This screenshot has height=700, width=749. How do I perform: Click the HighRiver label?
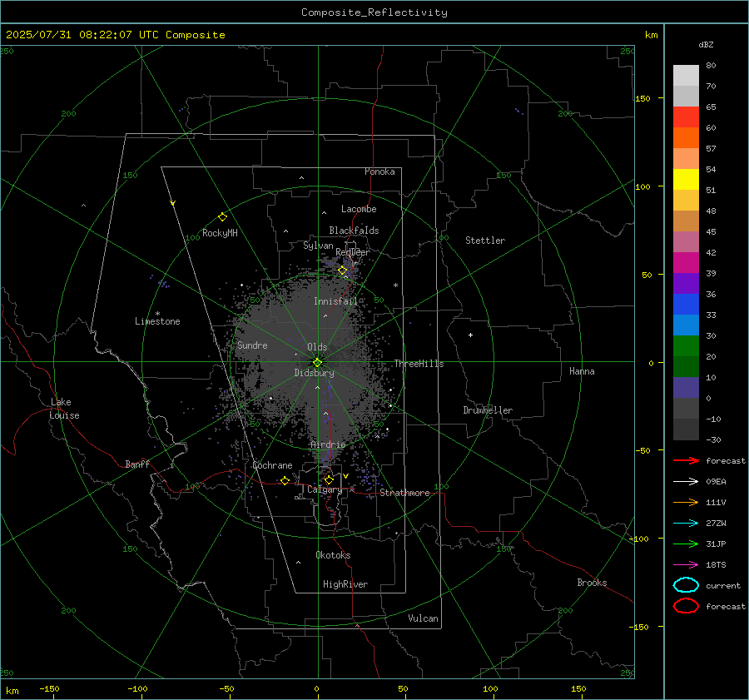(x=345, y=584)
